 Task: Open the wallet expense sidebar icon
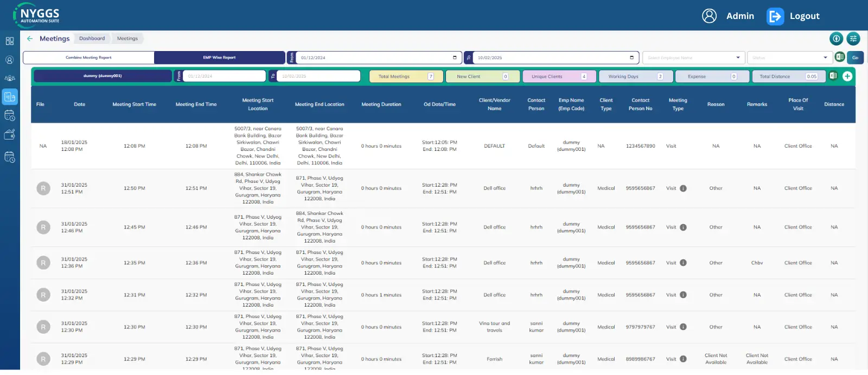pyautogui.click(x=10, y=134)
